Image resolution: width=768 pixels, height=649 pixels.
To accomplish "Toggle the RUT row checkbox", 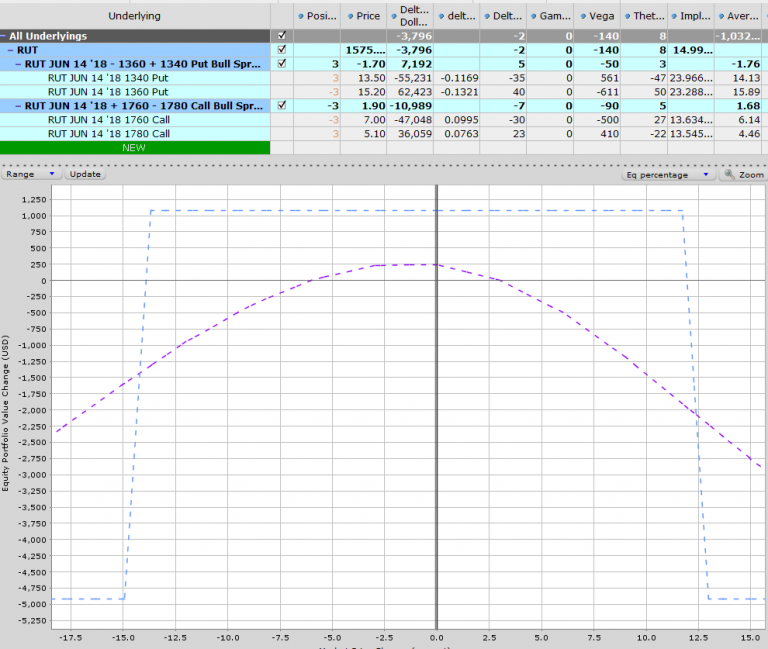I will click(281, 50).
